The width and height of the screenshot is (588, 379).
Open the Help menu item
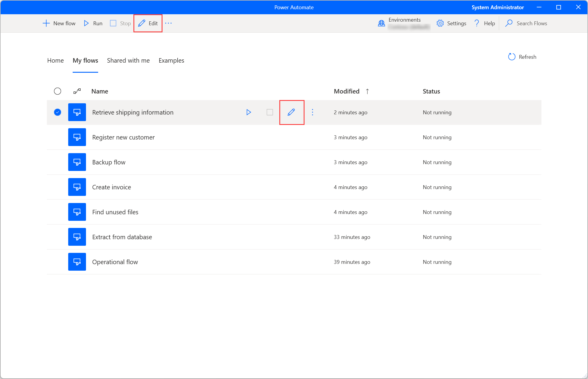484,23
